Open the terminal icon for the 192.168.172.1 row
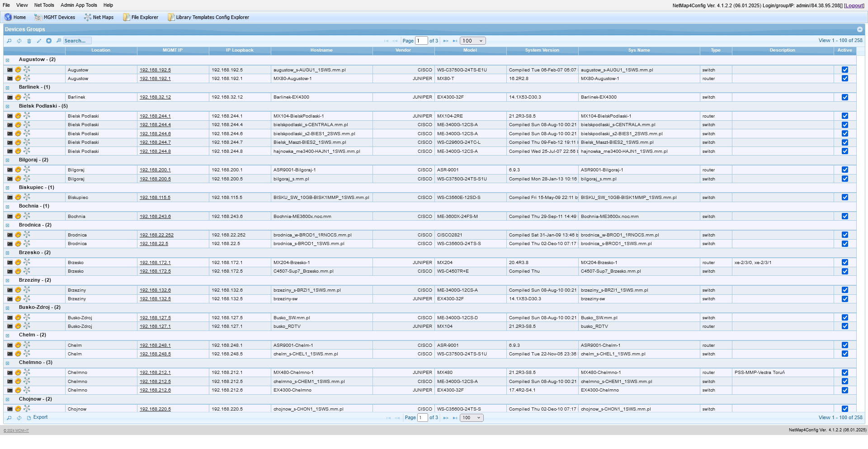The image size is (868, 449). pyautogui.click(x=10, y=262)
